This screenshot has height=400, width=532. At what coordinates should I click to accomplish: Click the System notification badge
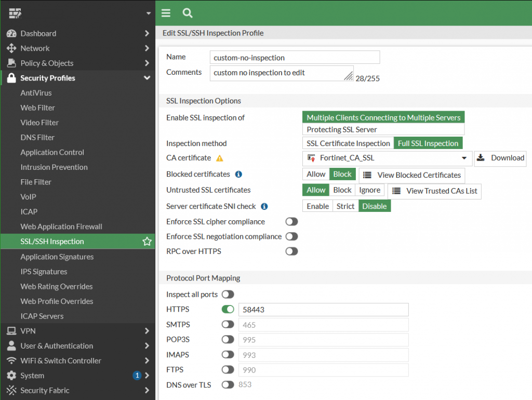click(137, 376)
